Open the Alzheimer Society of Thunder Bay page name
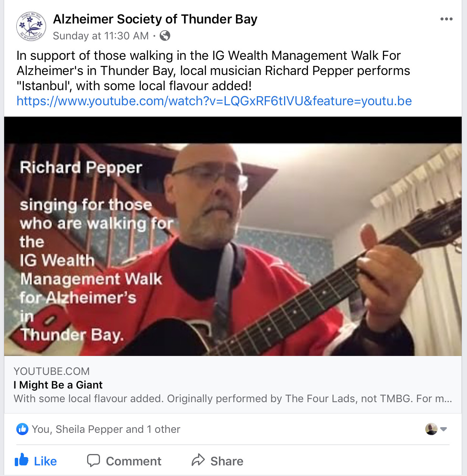Image resolution: width=467 pixels, height=476 pixels. [x=155, y=19]
